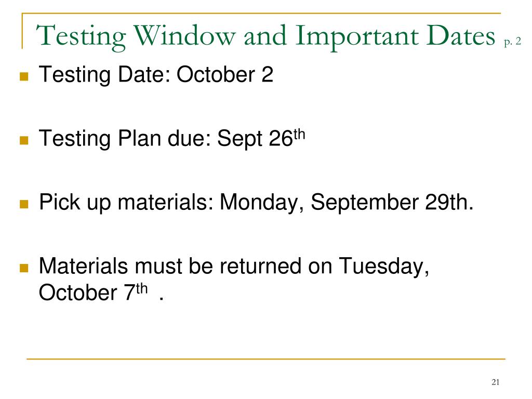Click the small p. 2 label beside the title
This screenshot has height=399, width=532.
point(512,43)
